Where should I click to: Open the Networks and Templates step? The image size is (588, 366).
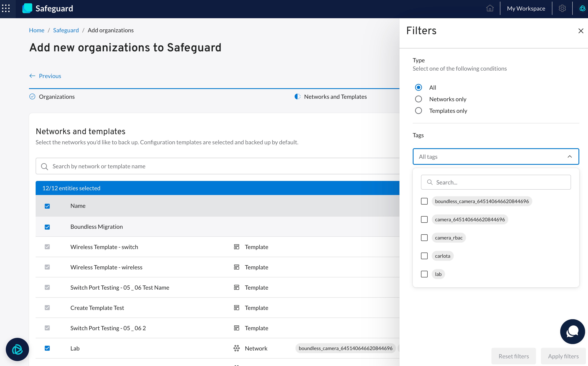335,97
